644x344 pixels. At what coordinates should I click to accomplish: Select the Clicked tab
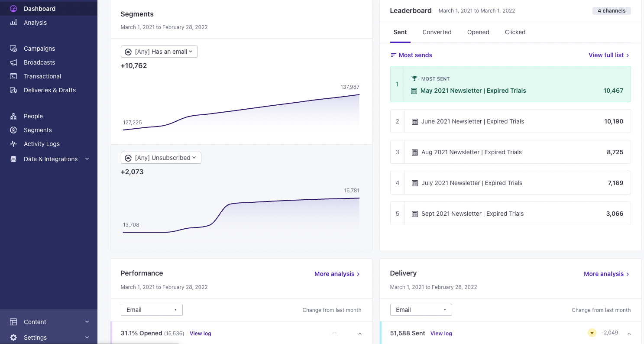[x=515, y=32]
